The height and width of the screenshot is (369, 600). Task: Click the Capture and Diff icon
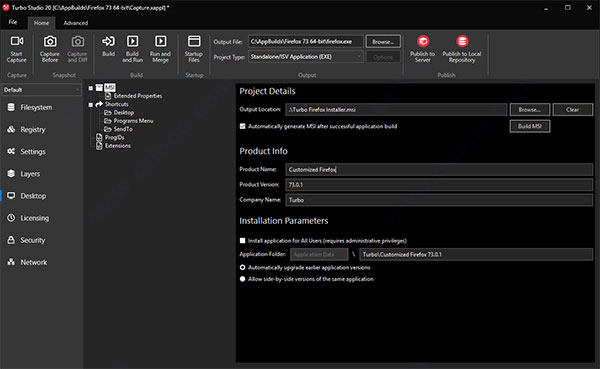(x=78, y=41)
